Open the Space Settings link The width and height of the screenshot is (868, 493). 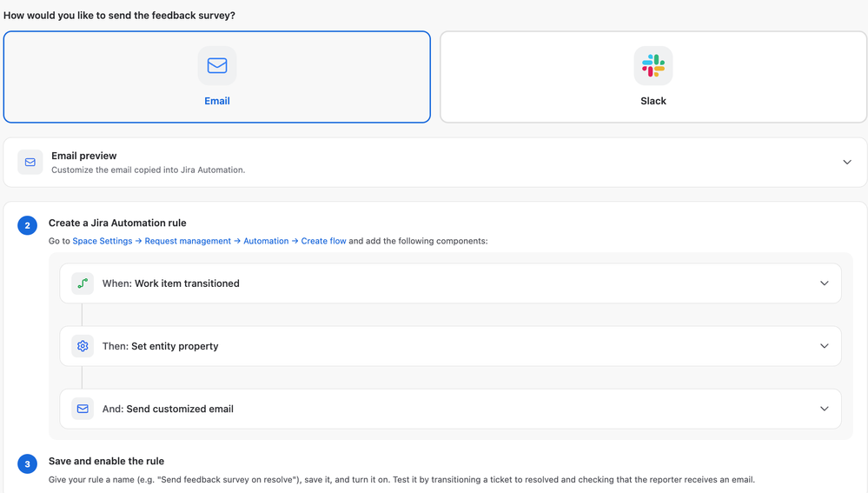coord(103,241)
